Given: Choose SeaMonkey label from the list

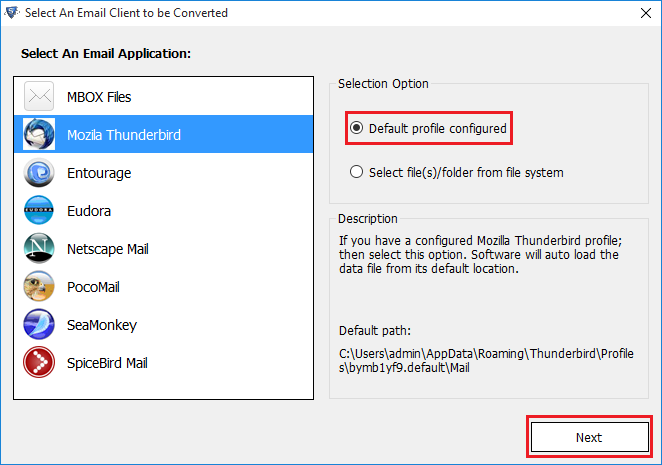Looking at the screenshot, I should (x=102, y=325).
